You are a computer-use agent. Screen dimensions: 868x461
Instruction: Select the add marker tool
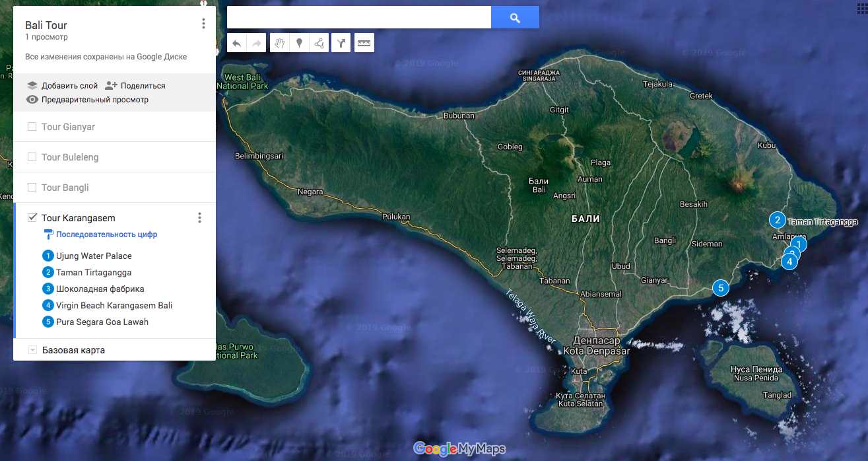point(299,44)
